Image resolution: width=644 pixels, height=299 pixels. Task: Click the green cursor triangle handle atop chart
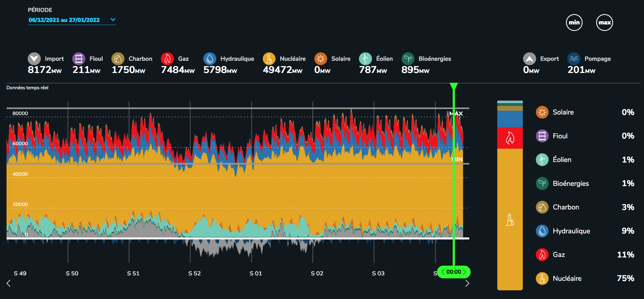point(454,86)
